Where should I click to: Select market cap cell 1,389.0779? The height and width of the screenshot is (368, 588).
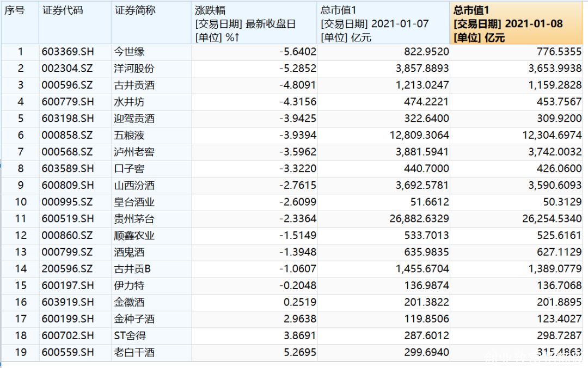[x=555, y=268]
